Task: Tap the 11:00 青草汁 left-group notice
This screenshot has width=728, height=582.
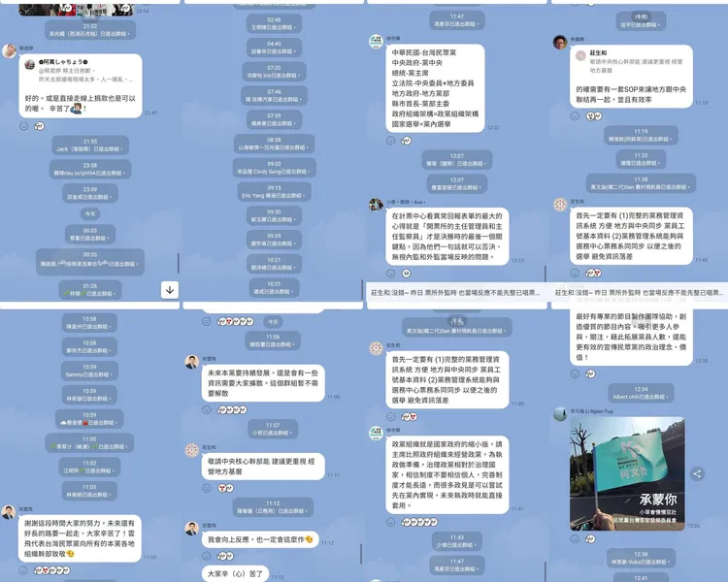Action: [x=89, y=442]
